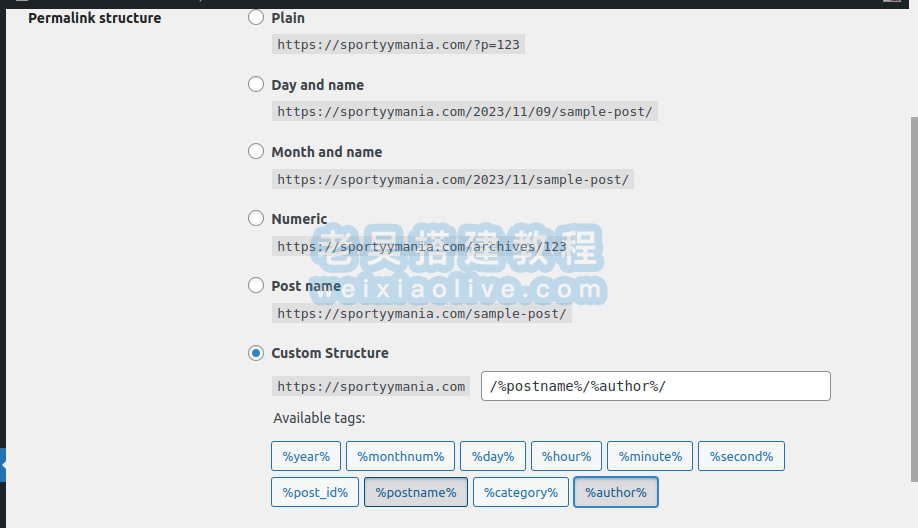Click the 2023/11/sample-post example URL
918x528 pixels.
tap(453, 179)
